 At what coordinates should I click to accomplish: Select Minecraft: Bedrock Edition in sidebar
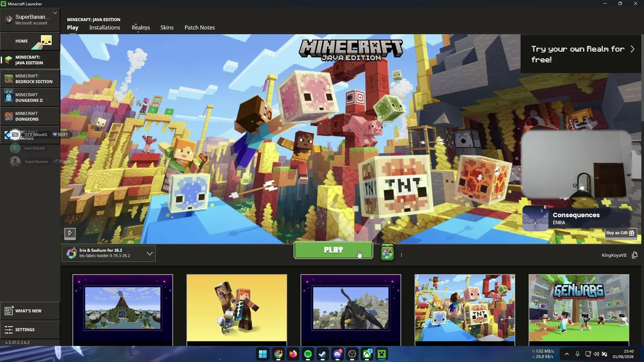click(30, 79)
